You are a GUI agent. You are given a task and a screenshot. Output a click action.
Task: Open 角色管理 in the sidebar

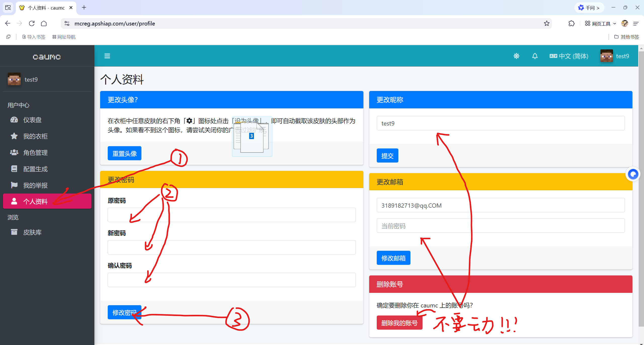(x=35, y=152)
